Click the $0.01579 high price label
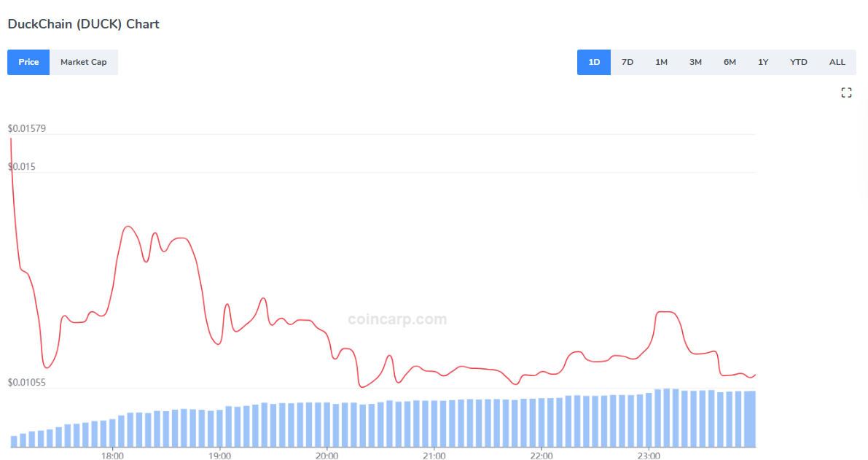The image size is (868, 460). (27, 128)
